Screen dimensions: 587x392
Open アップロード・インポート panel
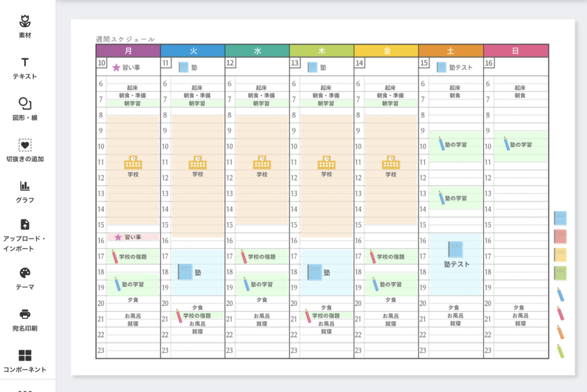[25, 236]
